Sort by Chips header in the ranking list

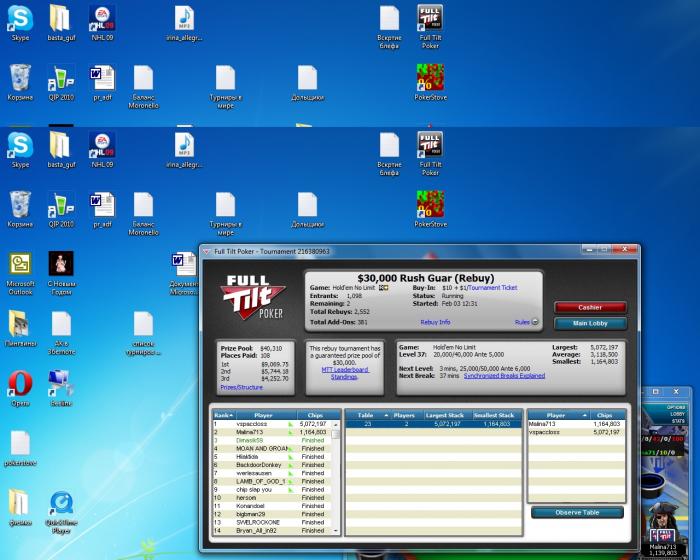(x=315, y=415)
